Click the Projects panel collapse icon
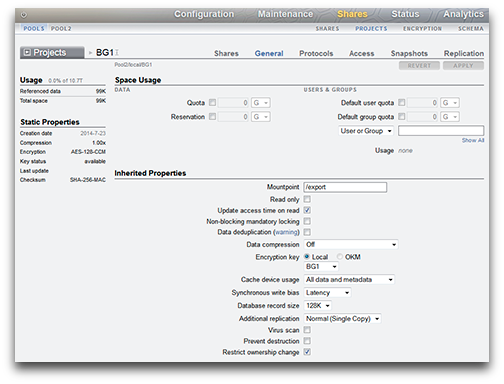The width and height of the screenshot is (504, 384). 28,52
